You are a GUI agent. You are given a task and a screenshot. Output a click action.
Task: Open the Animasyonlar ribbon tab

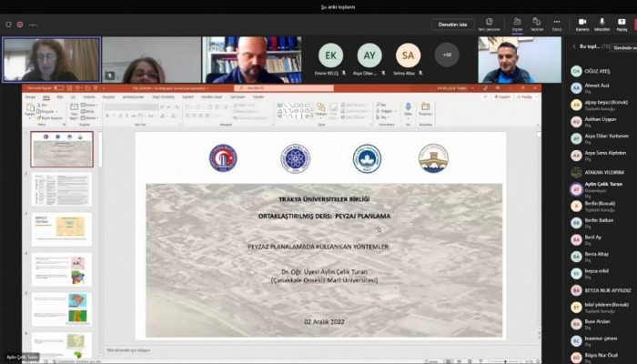tap(133, 97)
